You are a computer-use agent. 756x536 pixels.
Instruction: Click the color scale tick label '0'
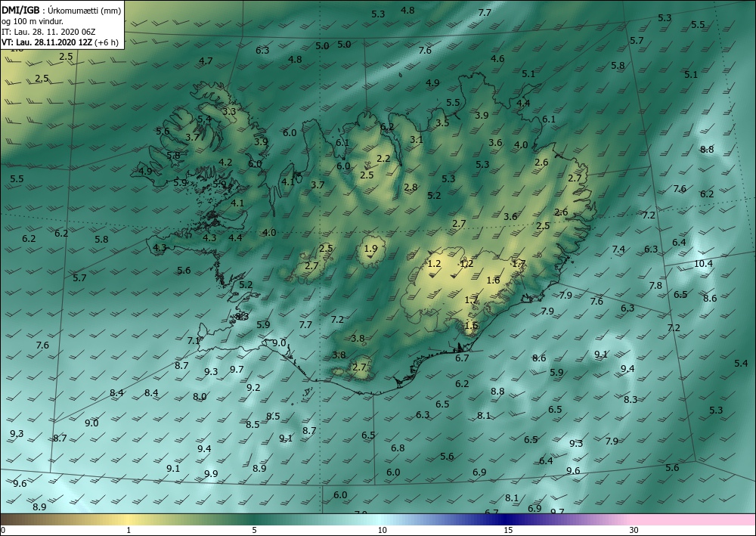tap(3, 530)
